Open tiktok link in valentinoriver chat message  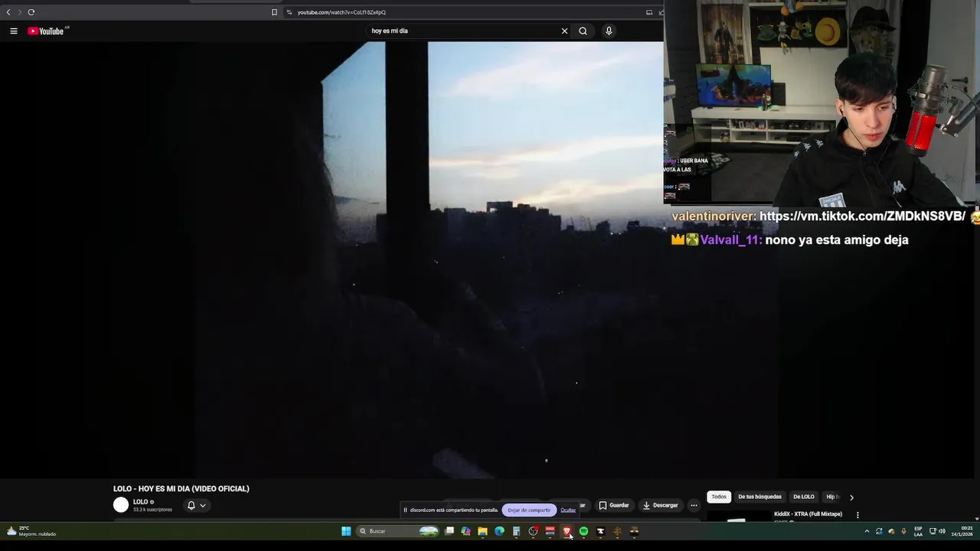pos(862,217)
